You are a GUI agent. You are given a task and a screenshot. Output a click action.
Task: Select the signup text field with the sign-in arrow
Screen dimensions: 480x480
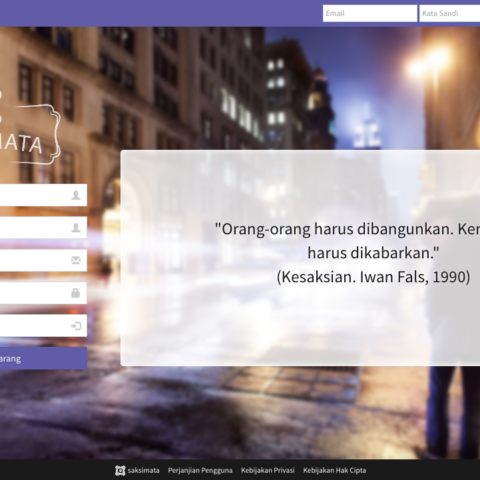(x=43, y=326)
